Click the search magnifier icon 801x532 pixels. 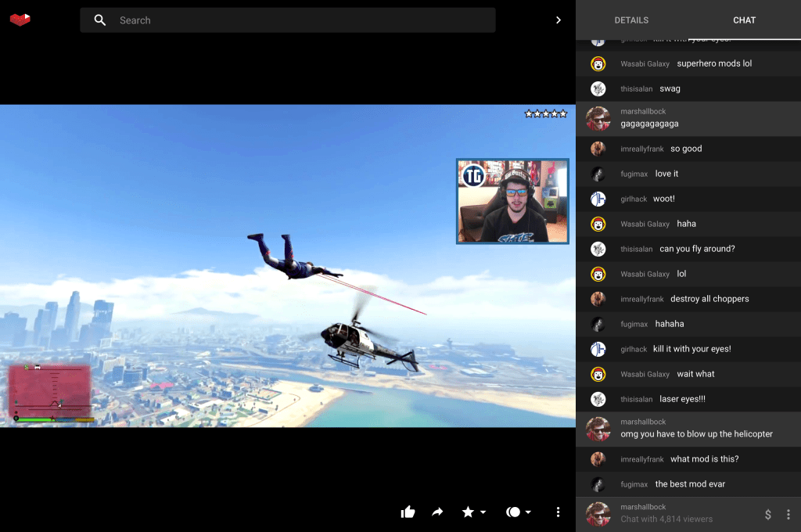click(x=100, y=20)
